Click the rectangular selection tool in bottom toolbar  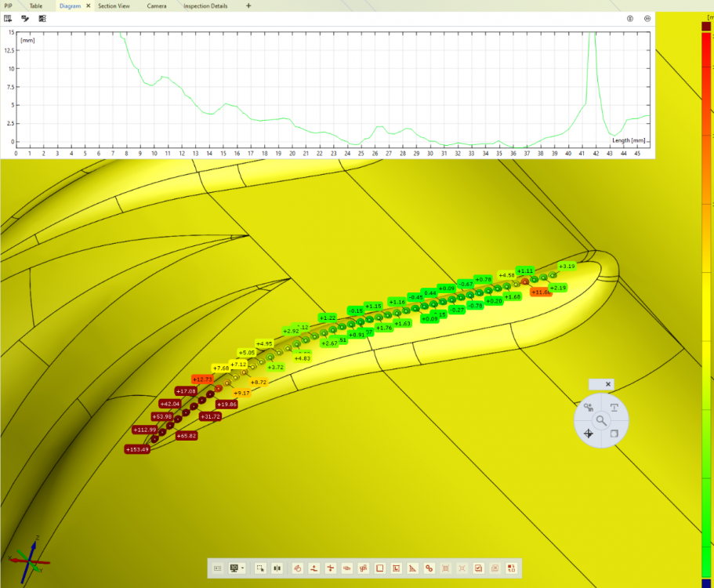[261, 568]
